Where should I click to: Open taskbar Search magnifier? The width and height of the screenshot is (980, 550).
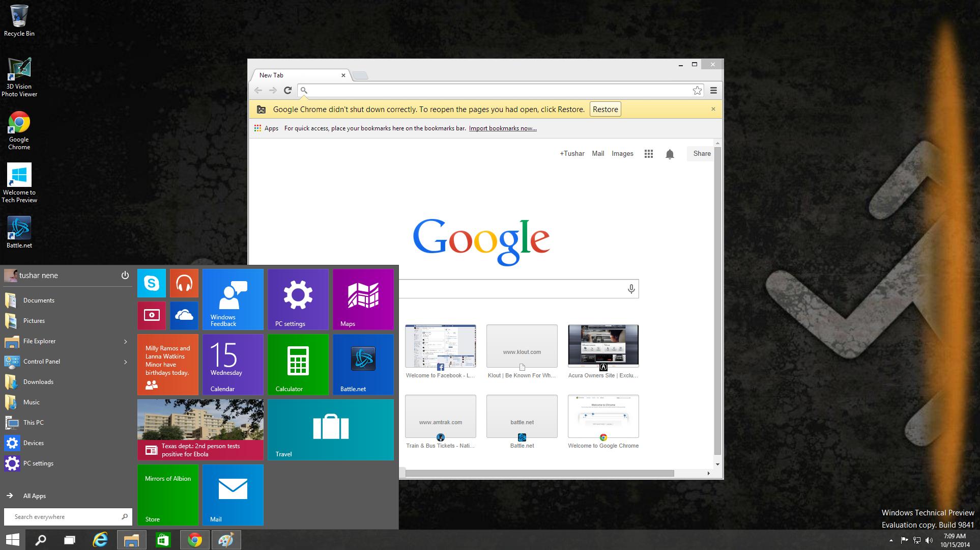41,540
